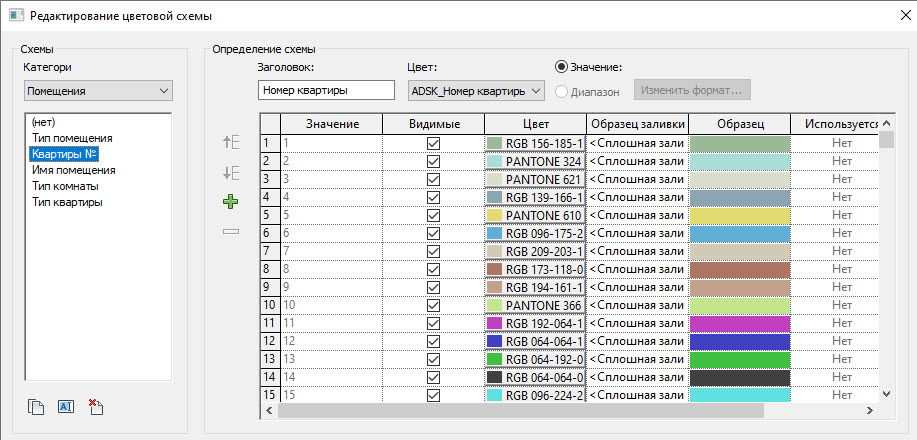Click the delete scheme icon
The image size is (917, 440).
(95, 407)
